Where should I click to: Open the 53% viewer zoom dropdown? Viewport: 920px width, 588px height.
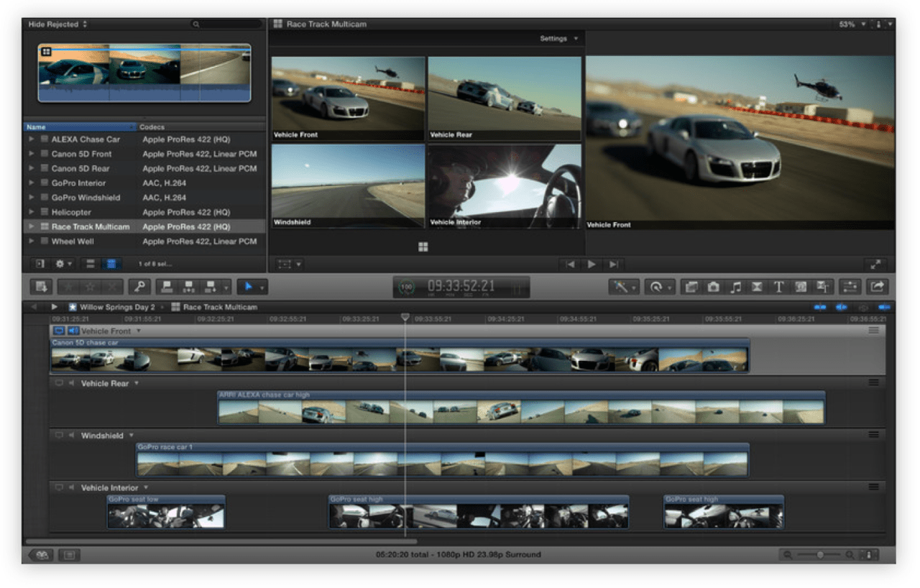tap(852, 24)
